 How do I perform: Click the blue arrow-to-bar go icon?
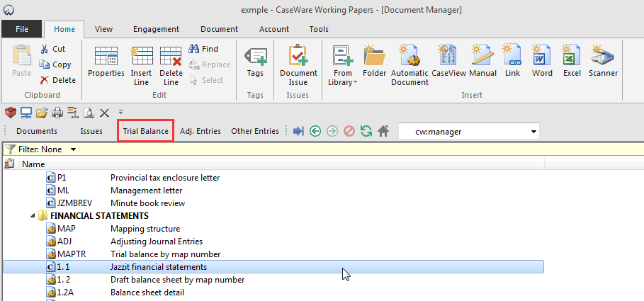pyautogui.click(x=298, y=132)
